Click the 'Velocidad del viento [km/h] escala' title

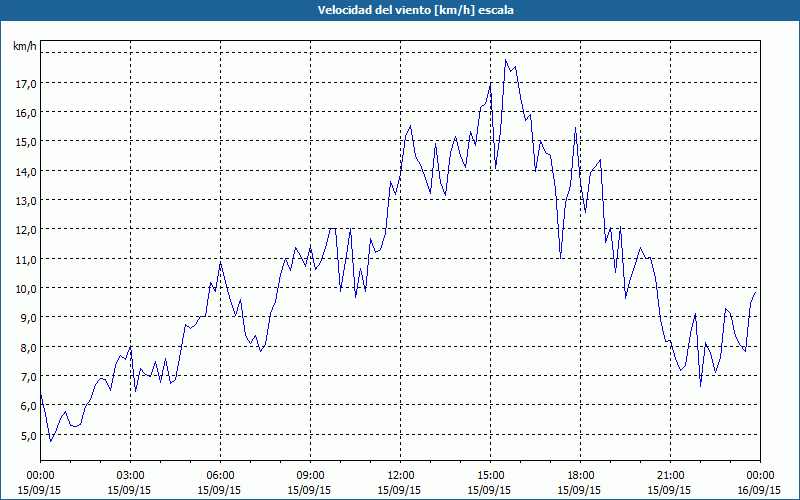point(415,10)
